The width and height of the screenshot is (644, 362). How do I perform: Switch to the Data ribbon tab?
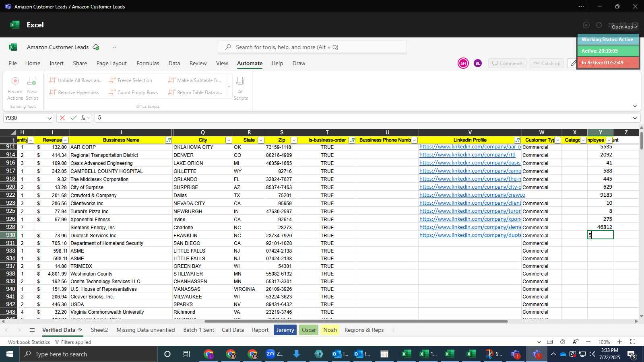click(x=174, y=63)
